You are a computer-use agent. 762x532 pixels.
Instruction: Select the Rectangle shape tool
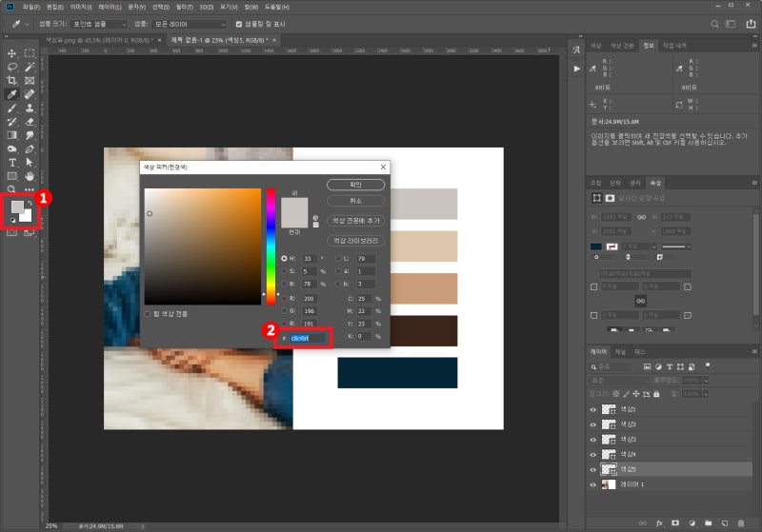(12, 176)
